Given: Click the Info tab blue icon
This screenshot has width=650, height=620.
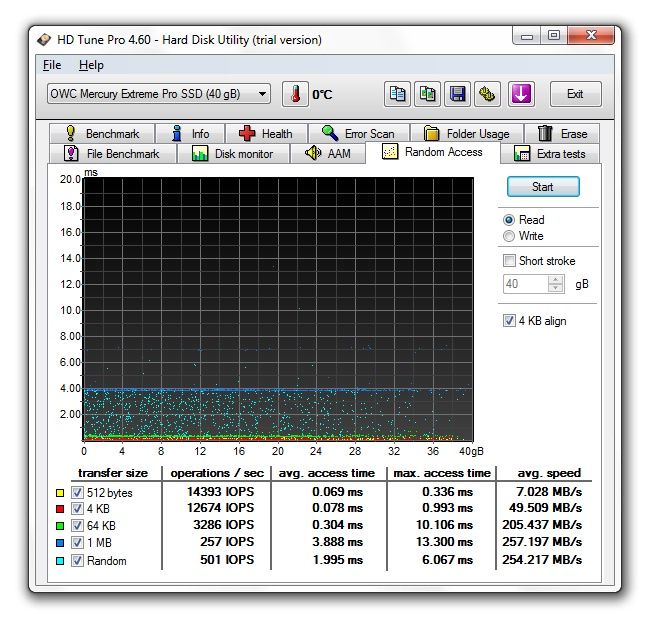Looking at the screenshot, I should (x=177, y=133).
